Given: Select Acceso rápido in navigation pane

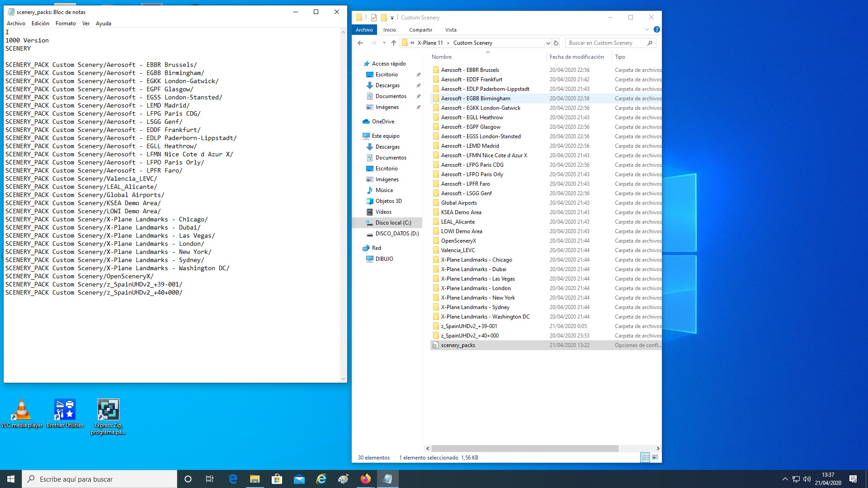Looking at the screenshot, I should (x=389, y=64).
